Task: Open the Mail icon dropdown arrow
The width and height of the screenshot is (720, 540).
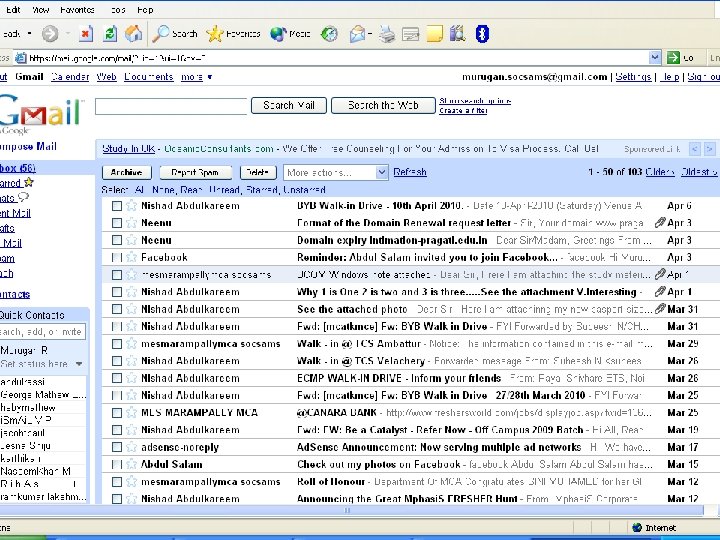Action: [x=370, y=34]
